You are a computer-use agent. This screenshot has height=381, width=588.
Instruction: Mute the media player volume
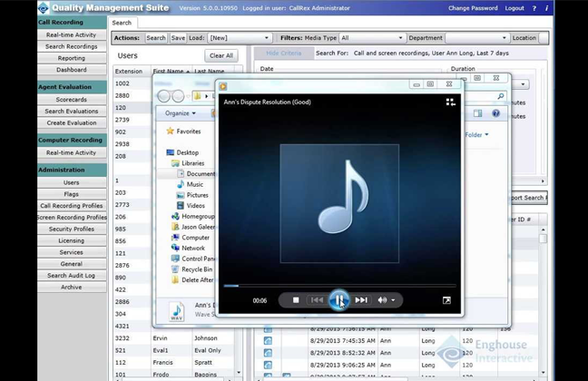click(382, 300)
